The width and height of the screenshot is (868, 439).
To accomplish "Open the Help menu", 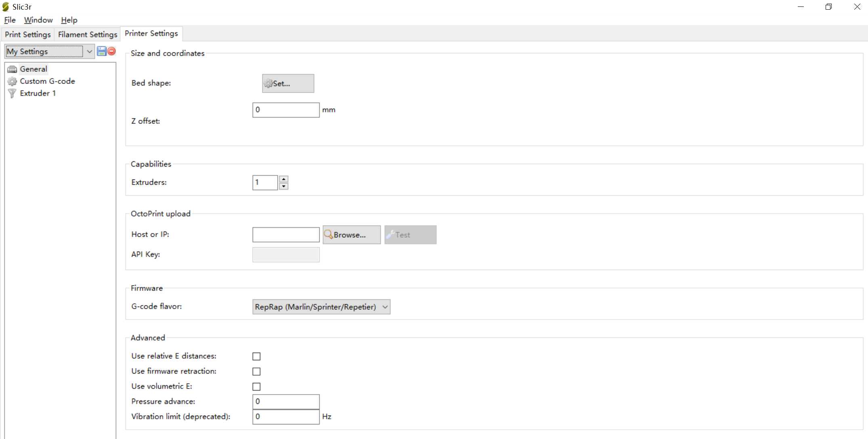I will 69,20.
